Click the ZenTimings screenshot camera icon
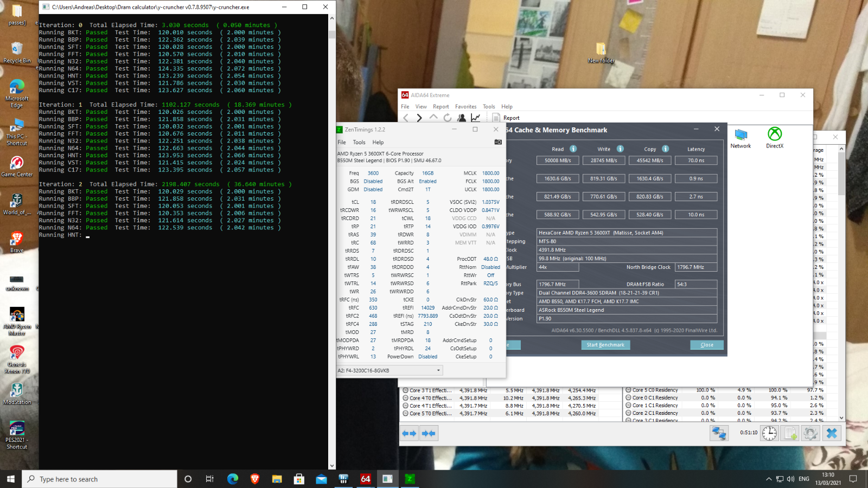 click(x=498, y=142)
